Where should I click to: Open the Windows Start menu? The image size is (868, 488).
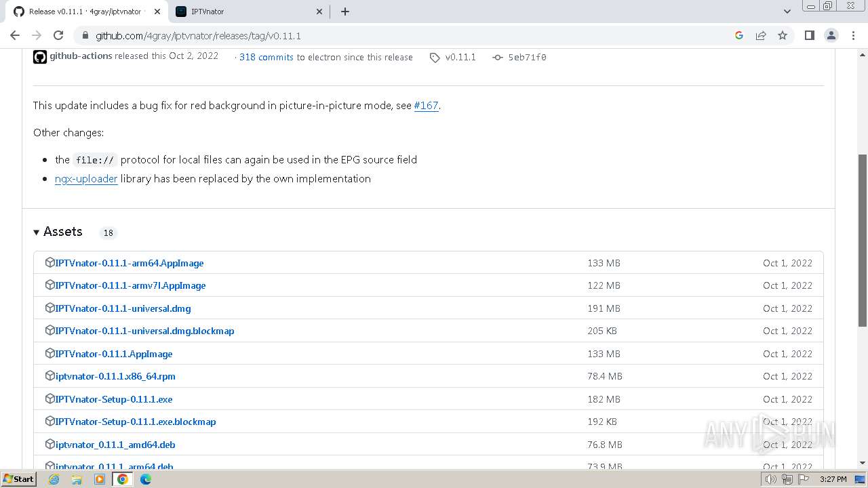tap(19, 479)
